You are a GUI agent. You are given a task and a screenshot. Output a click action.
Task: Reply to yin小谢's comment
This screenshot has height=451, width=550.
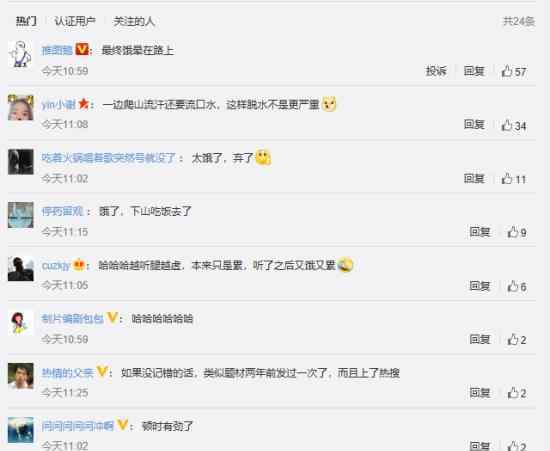tap(474, 124)
